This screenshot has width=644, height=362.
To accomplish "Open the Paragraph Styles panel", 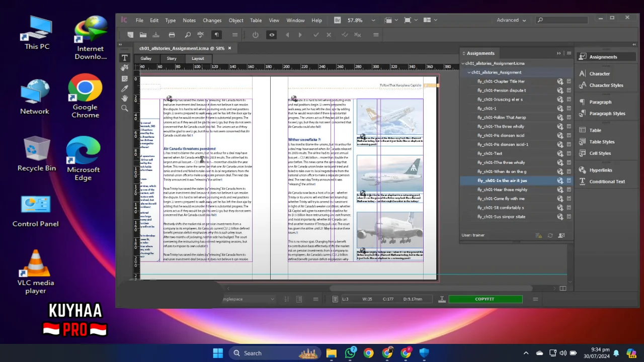I will click(x=602, y=114).
